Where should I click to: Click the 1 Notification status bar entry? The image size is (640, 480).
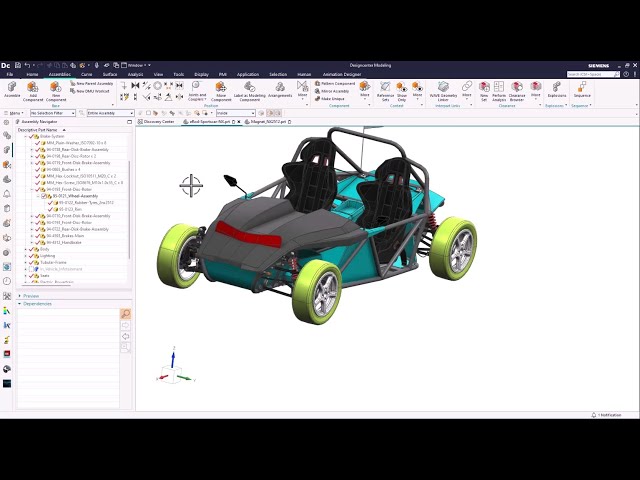606,415
